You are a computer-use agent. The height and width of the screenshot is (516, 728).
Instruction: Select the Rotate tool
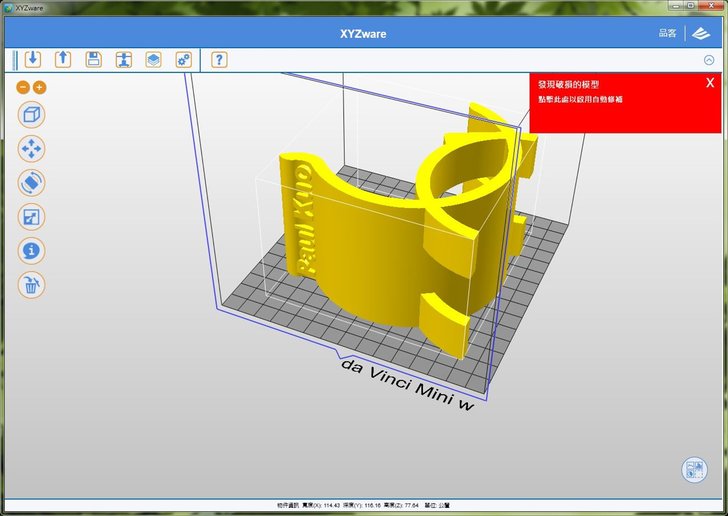[32, 182]
